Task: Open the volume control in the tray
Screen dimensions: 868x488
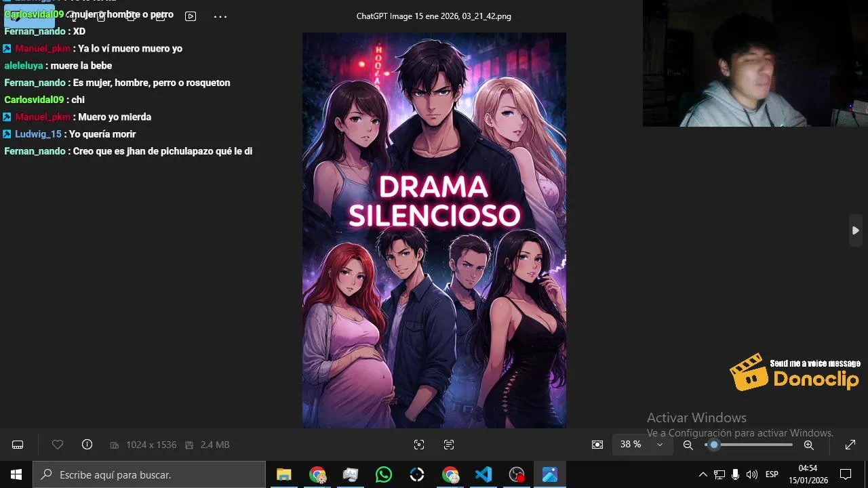Action: tap(751, 474)
